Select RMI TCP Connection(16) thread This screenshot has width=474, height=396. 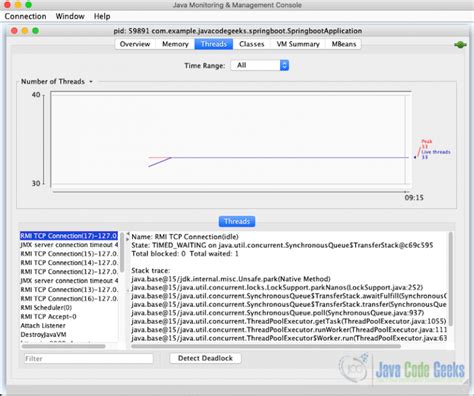click(x=69, y=299)
